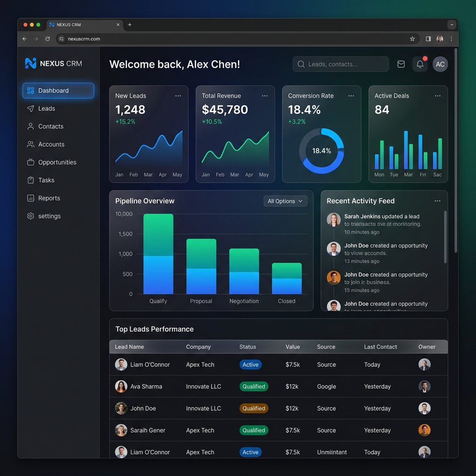This screenshot has width=476, height=476.
Task: Click the activity feed scrollbar
Action: (445, 237)
